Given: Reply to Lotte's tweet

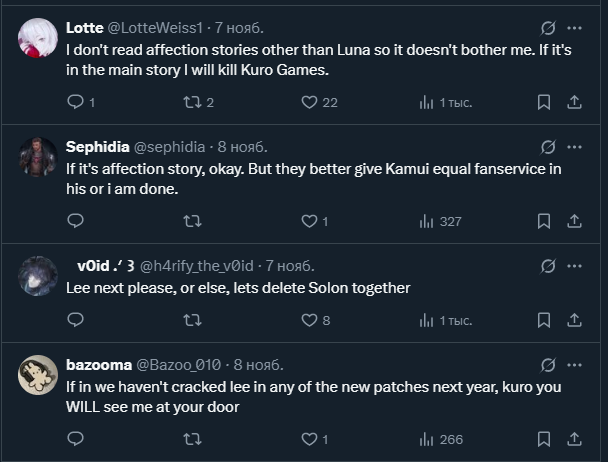Looking at the screenshot, I should coord(75,102).
